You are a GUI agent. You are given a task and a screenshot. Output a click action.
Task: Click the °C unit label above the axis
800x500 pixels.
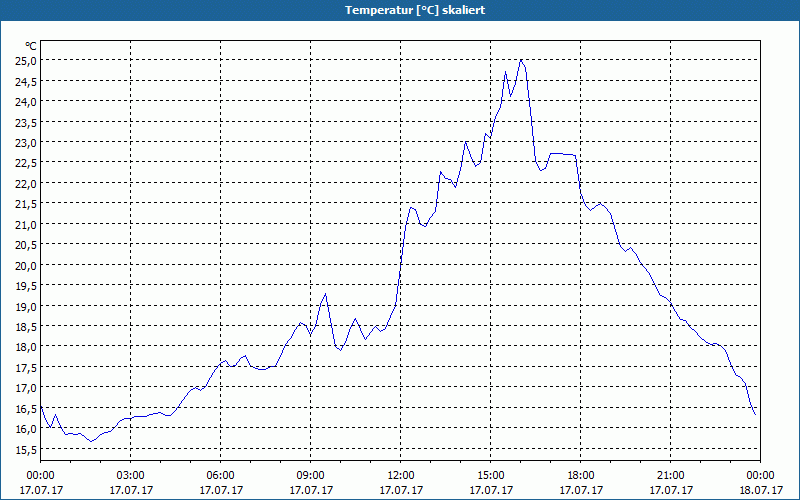tap(31, 46)
